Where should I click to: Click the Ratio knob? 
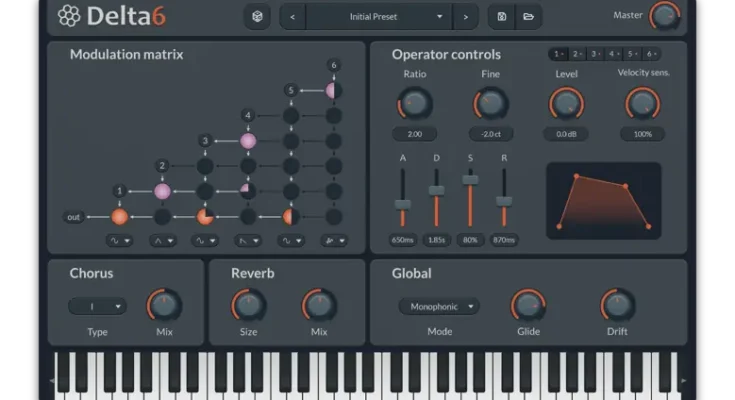pos(414,104)
